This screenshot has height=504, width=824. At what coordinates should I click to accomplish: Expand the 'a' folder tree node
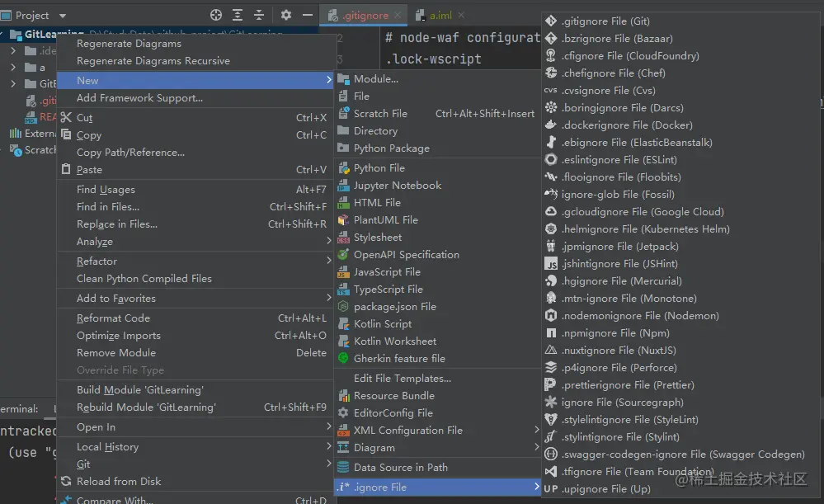14,68
